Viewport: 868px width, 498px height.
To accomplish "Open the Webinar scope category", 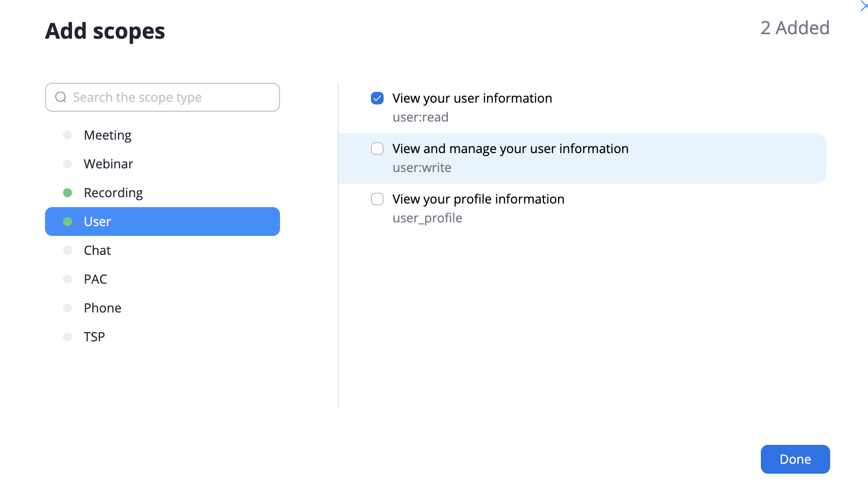I will click(x=108, y=164).
